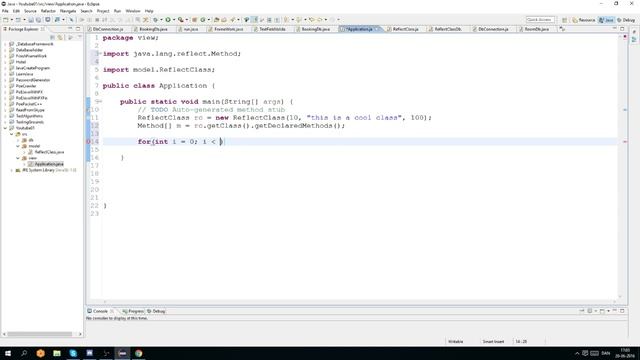Viewport: 640px width, 360px height.
Task: Select ReflectClass.java in Package Explorer
Action: point(49,152)
